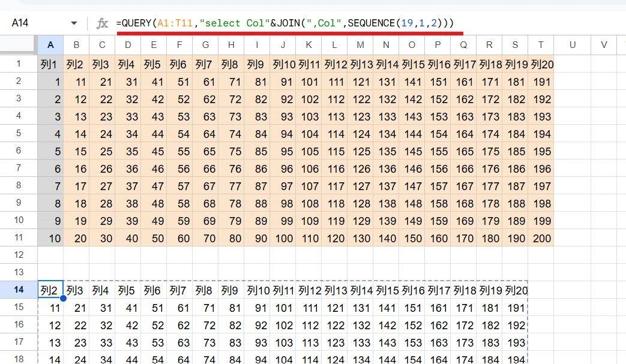Click cell S15 with value 191
The image size is (626, 364).
click(x=515, y=308)
